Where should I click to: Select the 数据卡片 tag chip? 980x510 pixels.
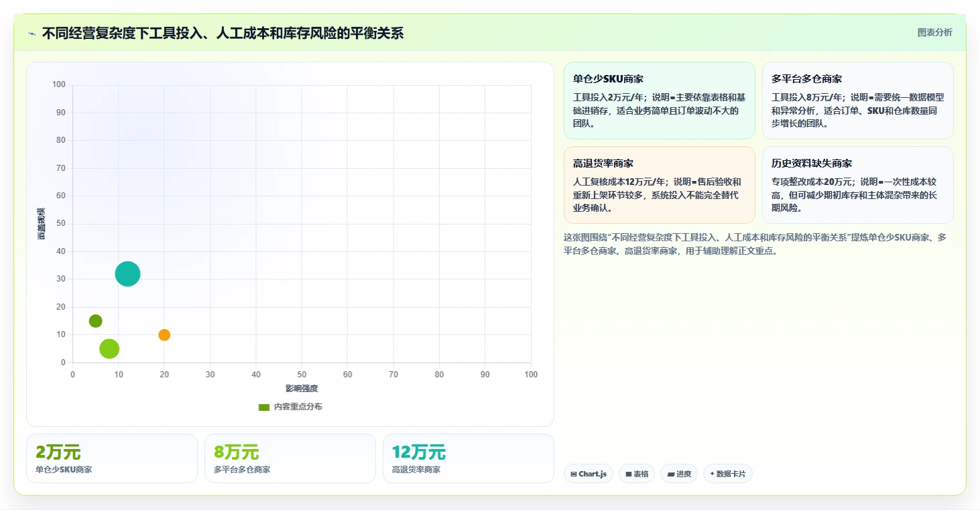point(728,474)
